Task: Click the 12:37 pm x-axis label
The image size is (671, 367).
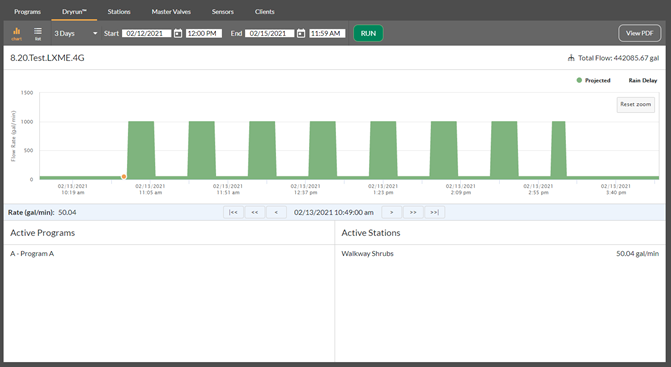Action: pyautogui.click(x=305, y=189)
